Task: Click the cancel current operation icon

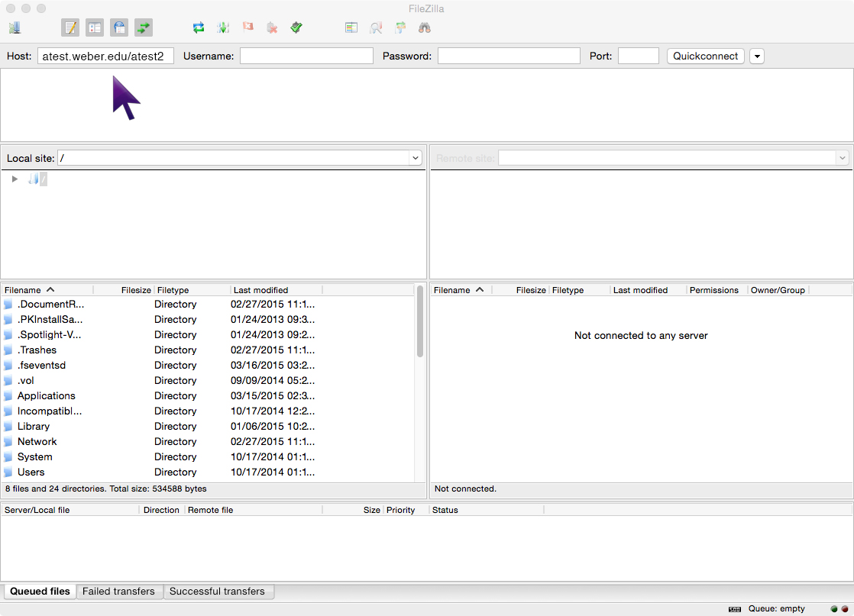Action: (x=247, y=28)
